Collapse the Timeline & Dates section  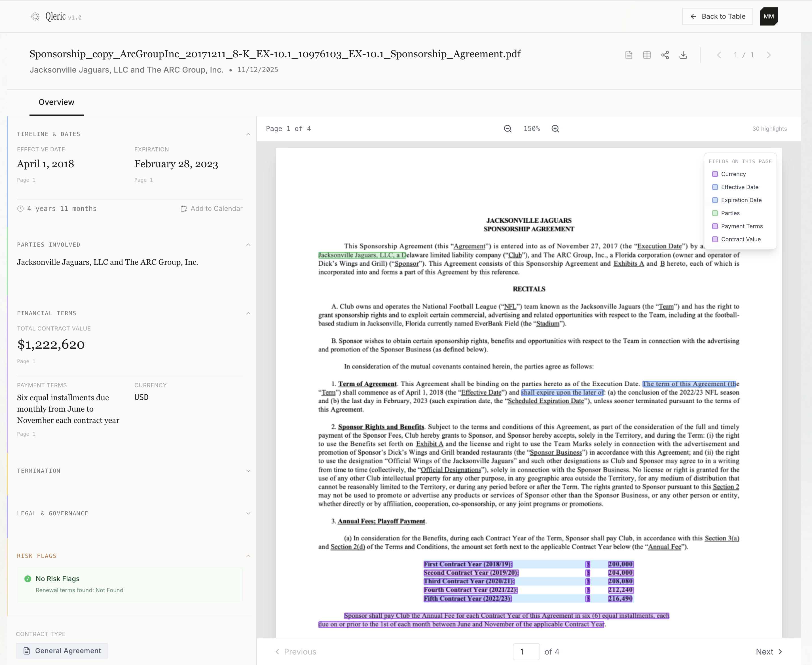(248, 134)
